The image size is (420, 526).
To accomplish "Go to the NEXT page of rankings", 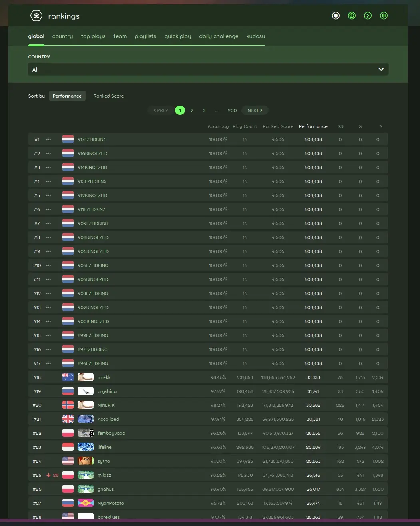I will tap(255, 110).
